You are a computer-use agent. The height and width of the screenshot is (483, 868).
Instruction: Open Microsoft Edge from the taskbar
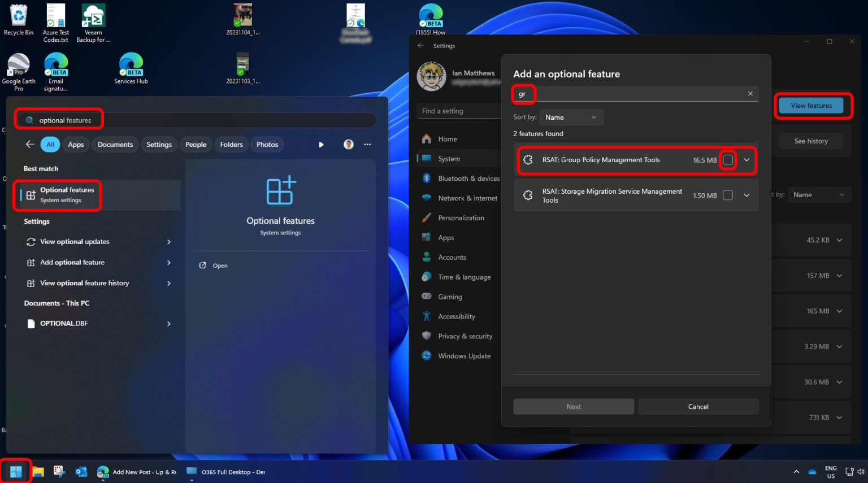click(102, 471)
